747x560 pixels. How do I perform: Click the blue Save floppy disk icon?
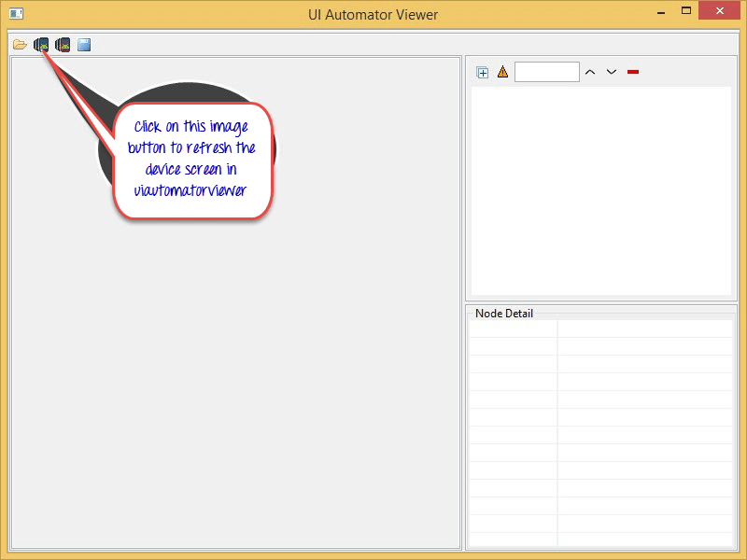click(x=84, y=45)
